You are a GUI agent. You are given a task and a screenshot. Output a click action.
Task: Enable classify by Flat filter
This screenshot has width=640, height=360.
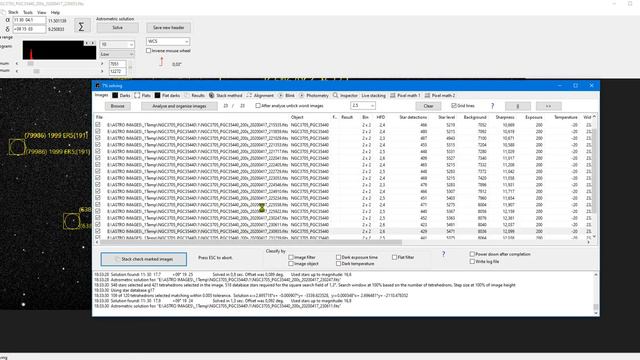pyautogui.click(x=403, y=258)
